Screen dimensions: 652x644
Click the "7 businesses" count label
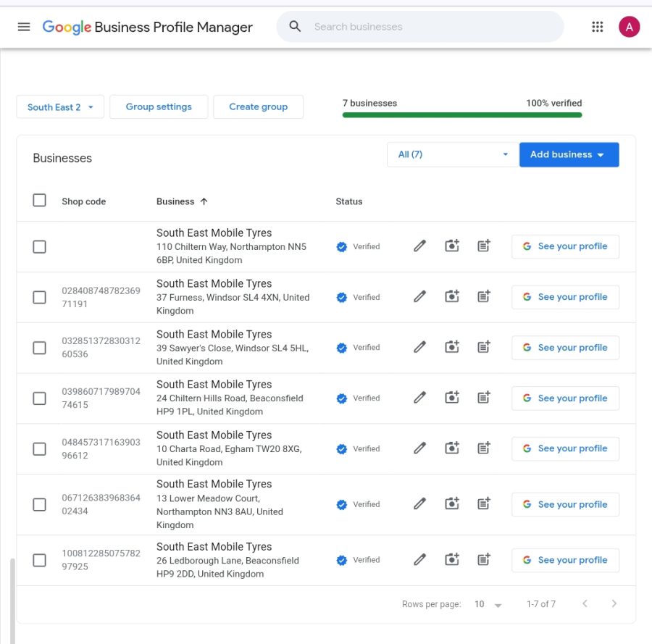point(369,103)
